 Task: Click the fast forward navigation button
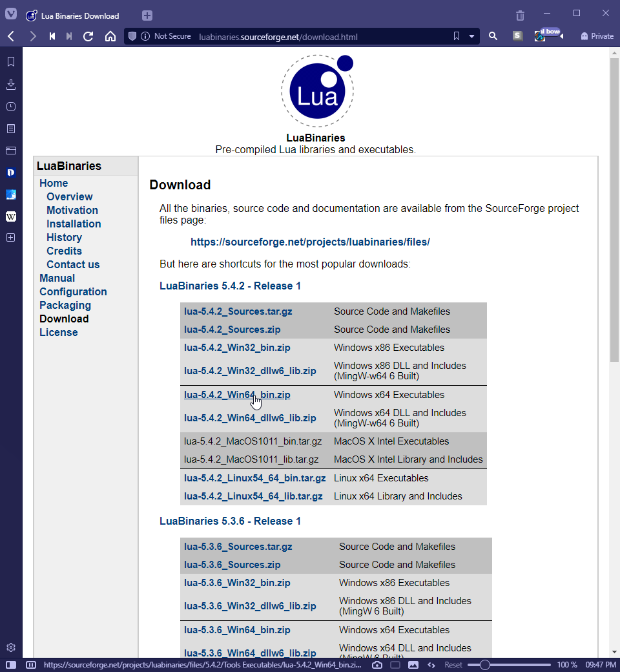pos(69,36)
